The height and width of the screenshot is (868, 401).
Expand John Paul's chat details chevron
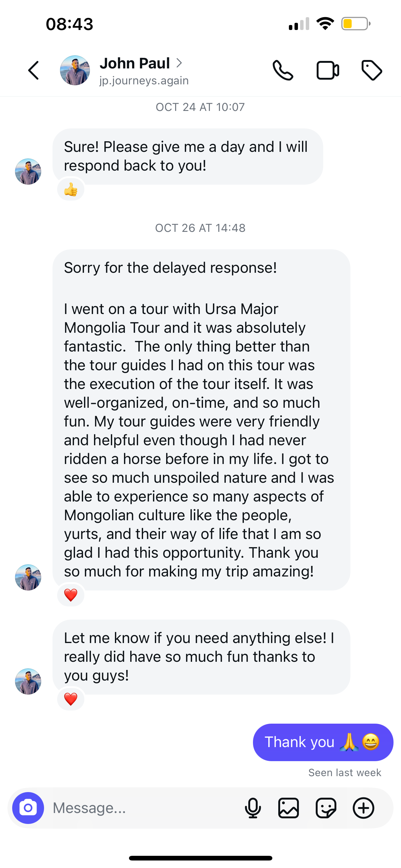[180, 63]
